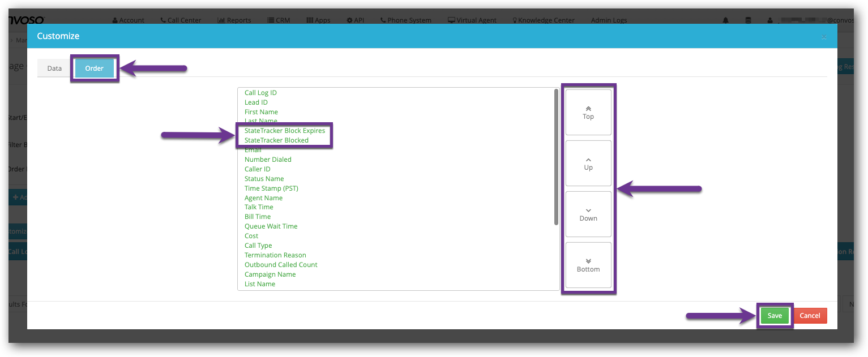The height and width of the screenshot is (357, 868).
Task: Select First Name list entry
Action: (261, 112)
